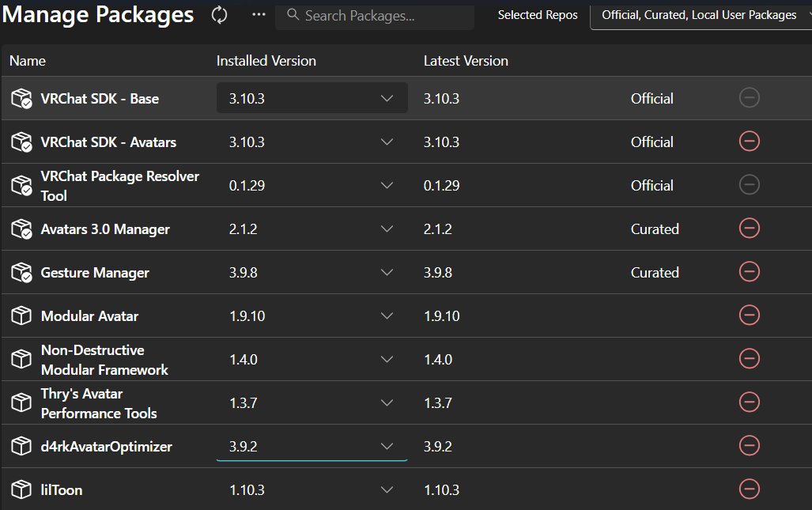812x510 pixels.
Task: Click latest version 3.10.3 for VRChat SDK - Base
Action: pyautogui.click(x=441, y=99)
